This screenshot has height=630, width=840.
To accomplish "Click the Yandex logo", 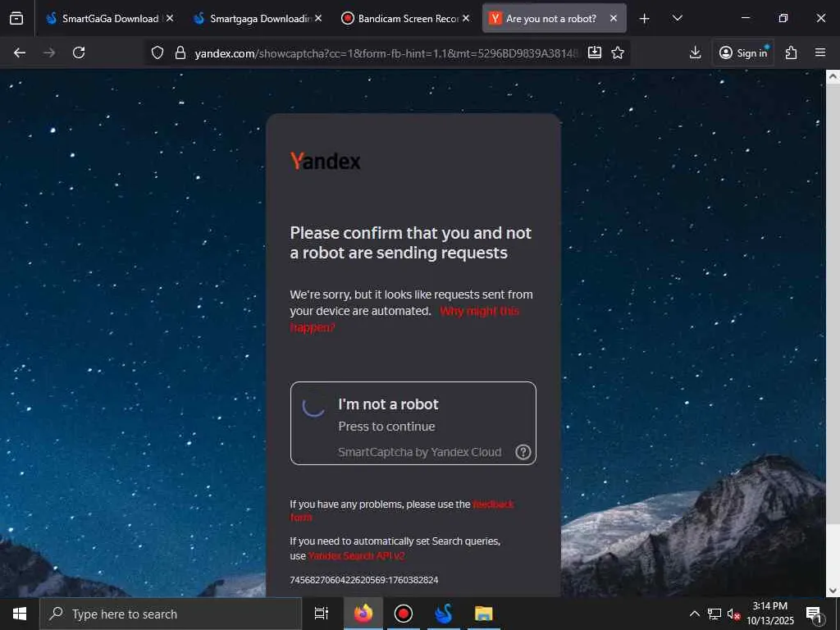I will pos(325,161).
